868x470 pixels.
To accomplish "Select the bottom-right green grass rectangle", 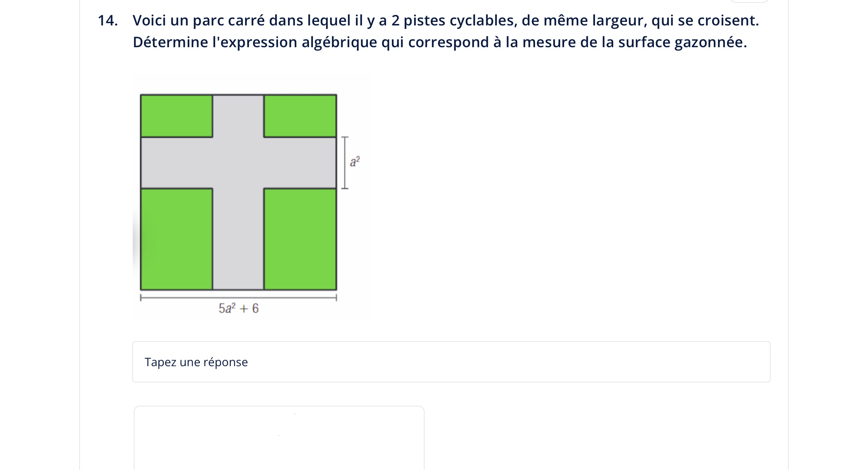I will (x=300, y=239).
